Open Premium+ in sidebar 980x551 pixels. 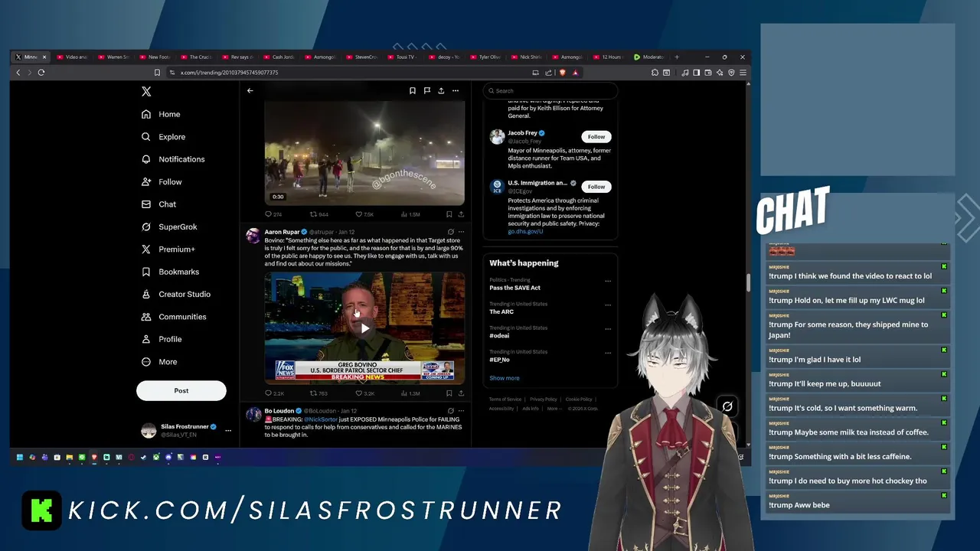(x=168, y=249)
